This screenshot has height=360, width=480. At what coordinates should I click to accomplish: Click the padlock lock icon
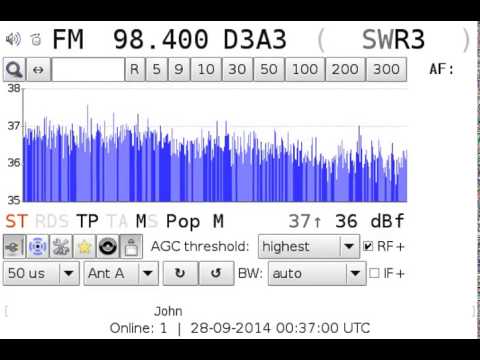(x=131, y=247)
